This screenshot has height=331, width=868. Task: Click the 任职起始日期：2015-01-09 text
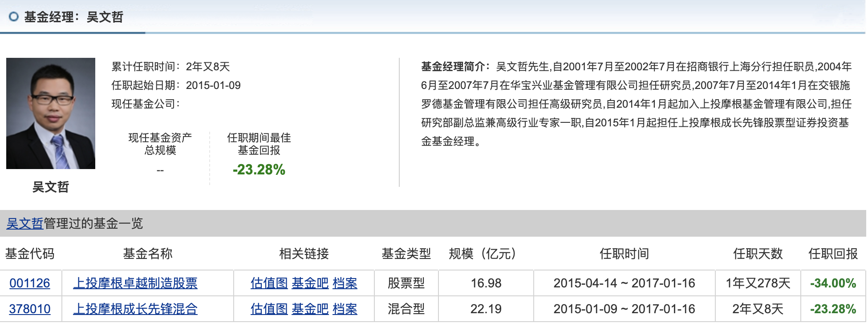point(176,85)
